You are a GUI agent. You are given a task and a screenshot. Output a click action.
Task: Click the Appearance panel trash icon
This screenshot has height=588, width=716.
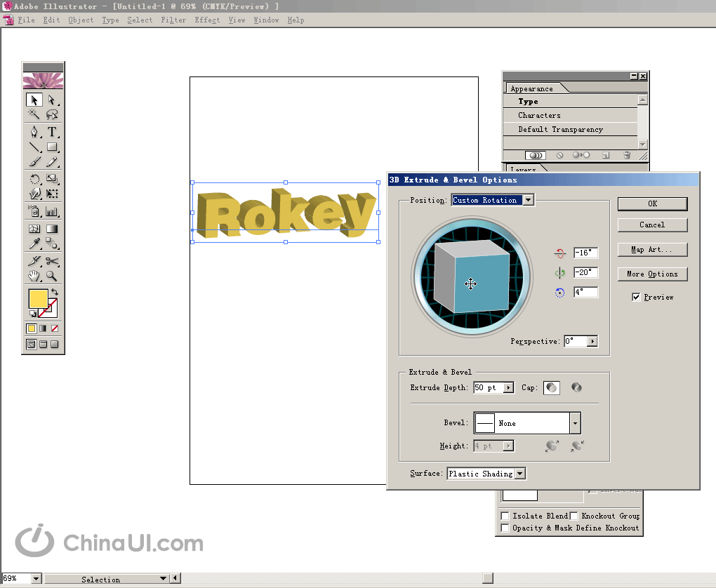(x=627, y=155)
